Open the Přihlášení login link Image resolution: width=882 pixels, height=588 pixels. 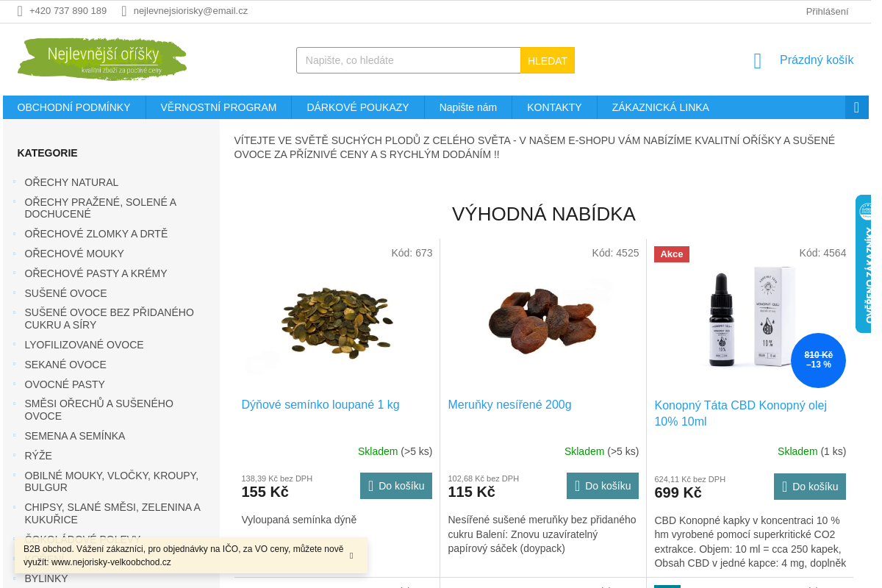point(827,11)
